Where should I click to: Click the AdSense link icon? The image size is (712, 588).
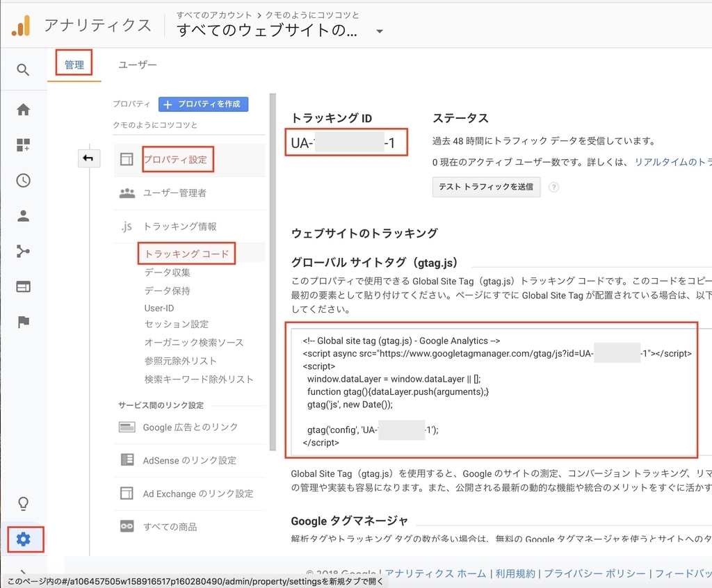pyautogui.click(x=127, y=459)
